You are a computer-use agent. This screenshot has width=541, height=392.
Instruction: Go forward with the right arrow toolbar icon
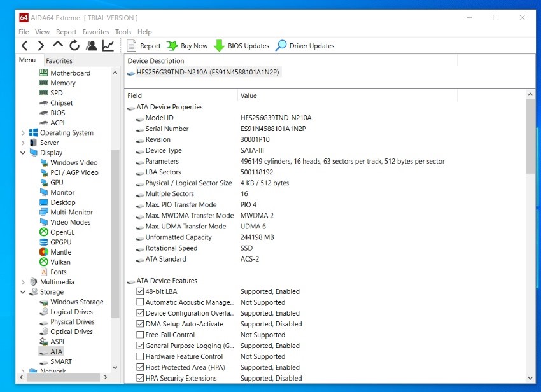(x=41, y=46)
